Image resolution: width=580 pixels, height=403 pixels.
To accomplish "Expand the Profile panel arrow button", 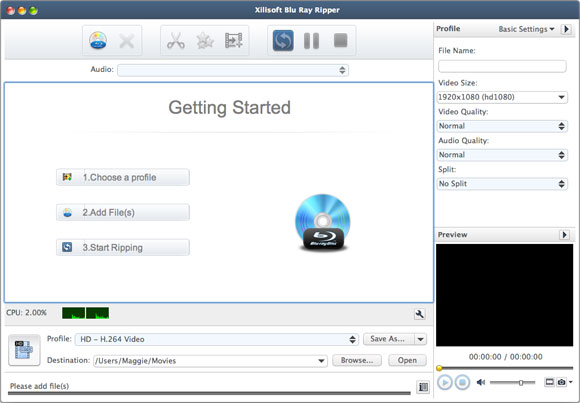I will click(x=566, y=29).
